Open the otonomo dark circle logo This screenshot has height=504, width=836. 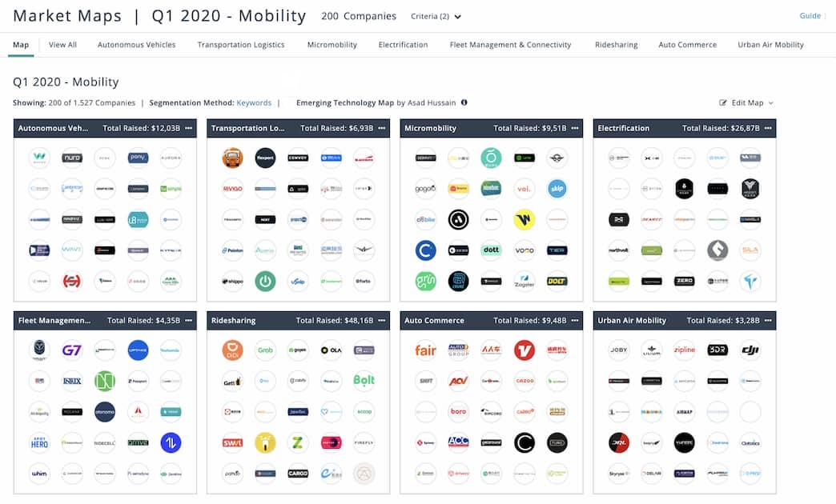point(105,412)
